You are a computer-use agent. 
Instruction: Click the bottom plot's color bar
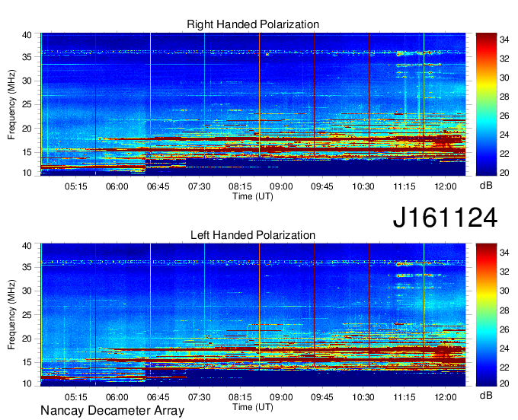tap(486, 315)
